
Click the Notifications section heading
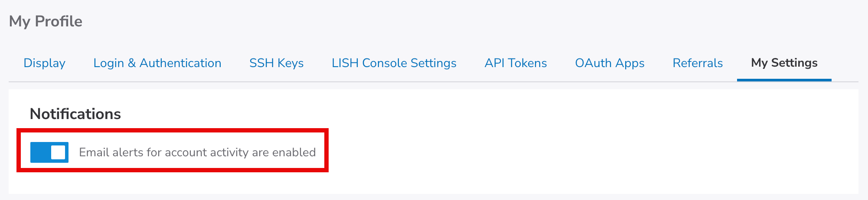(75, 114)
